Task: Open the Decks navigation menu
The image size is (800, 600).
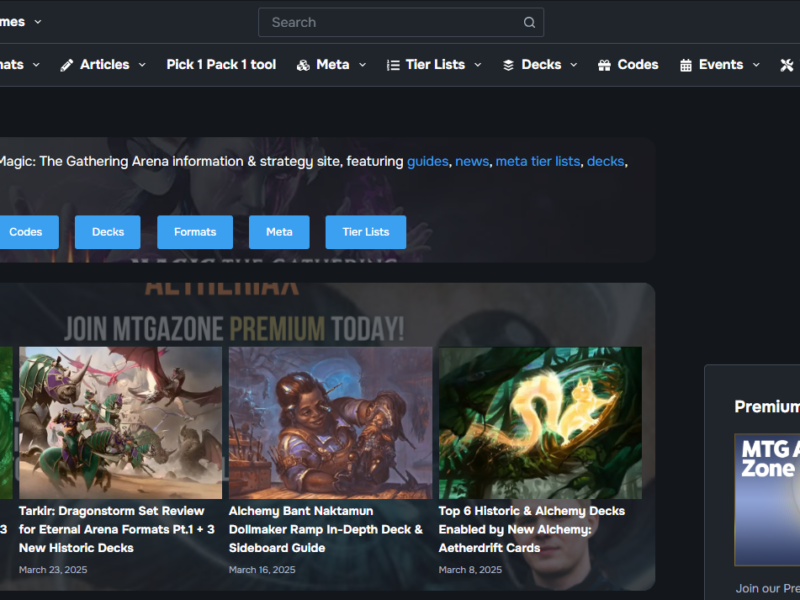Action: coord(541,65)
